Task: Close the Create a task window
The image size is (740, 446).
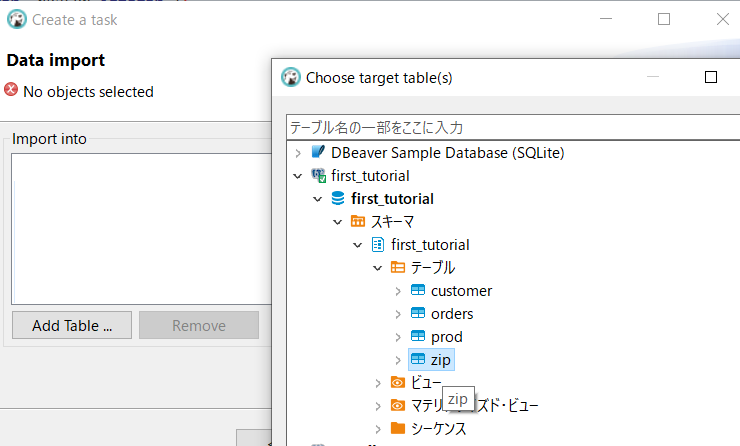Action: click(x=723, y=19)
